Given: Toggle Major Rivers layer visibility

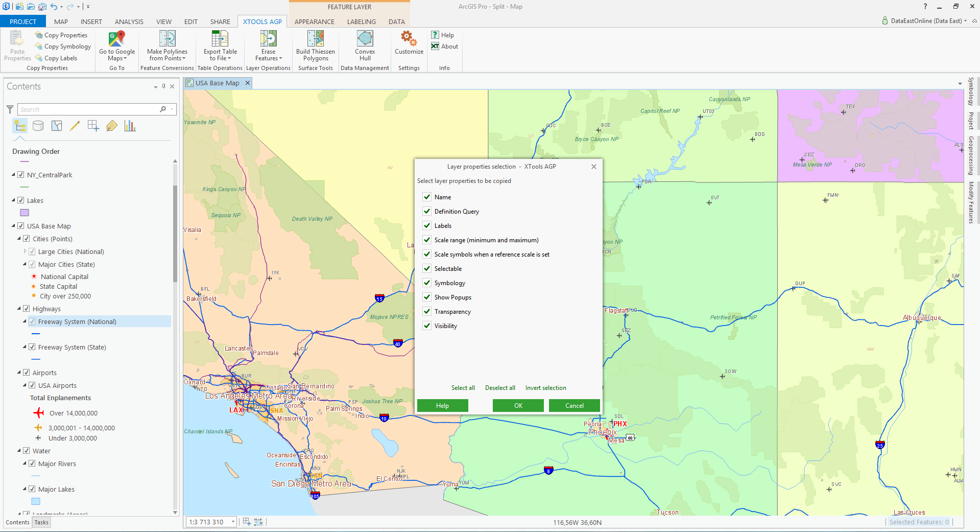Looking at the screenshot, I should 32,464.
